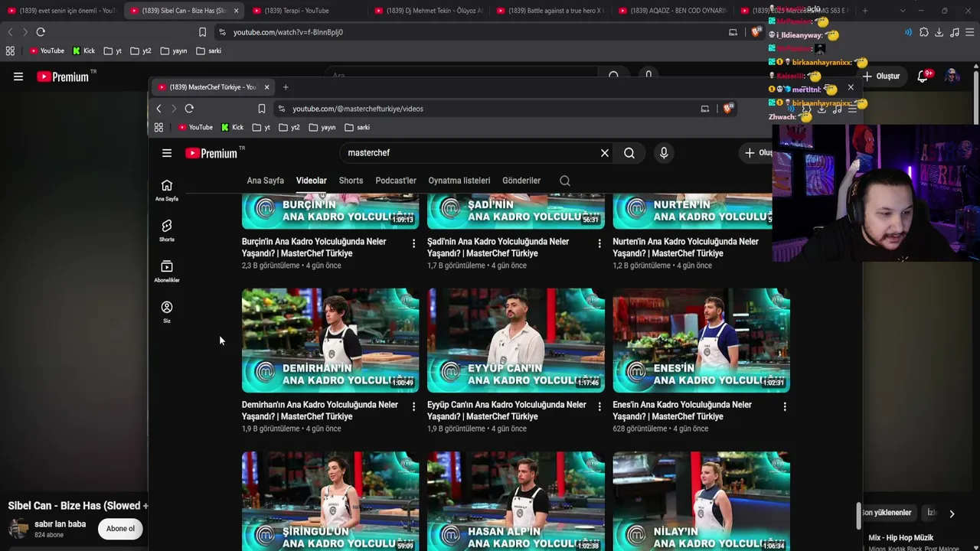
Task: Open Eyyüp Can'ın Ana Kadro video title
Action: point(507,410)
